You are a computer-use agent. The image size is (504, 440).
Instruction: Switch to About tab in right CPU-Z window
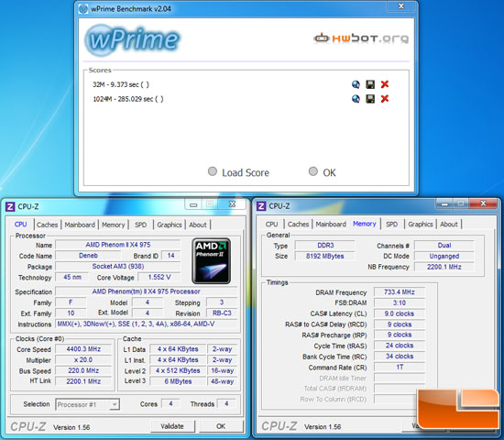click(x=449, y=224)
